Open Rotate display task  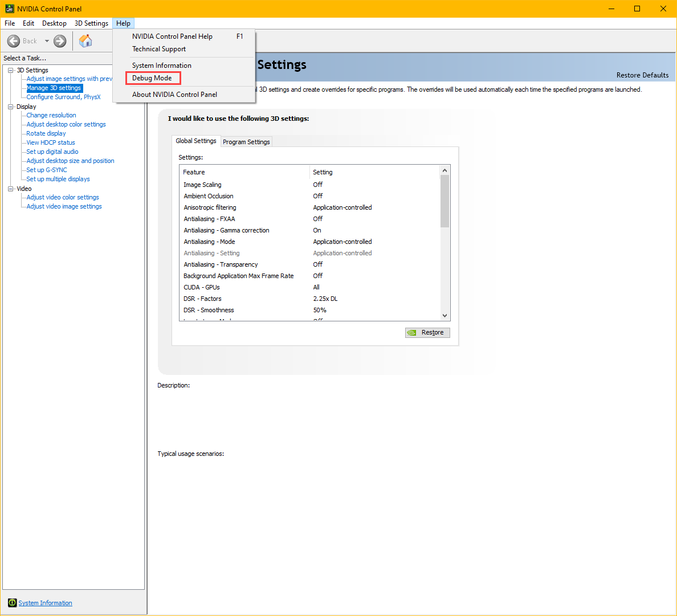pyautogui.click(x=46, y=133)
